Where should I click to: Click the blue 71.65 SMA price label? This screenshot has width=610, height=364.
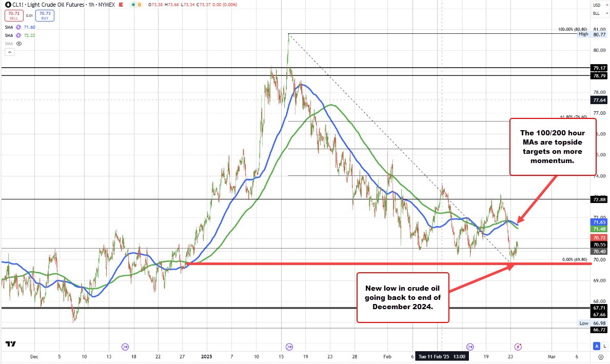click(599, 222)
